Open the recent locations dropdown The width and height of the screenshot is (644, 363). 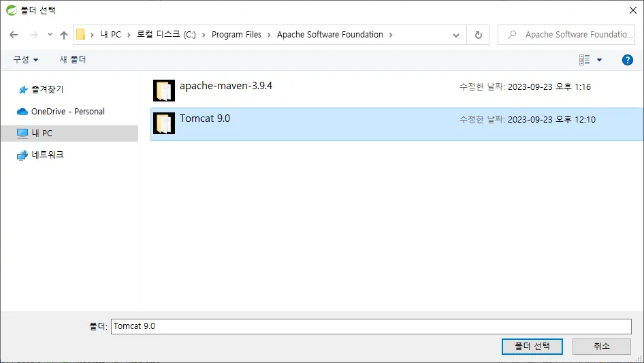coord(50,35)
